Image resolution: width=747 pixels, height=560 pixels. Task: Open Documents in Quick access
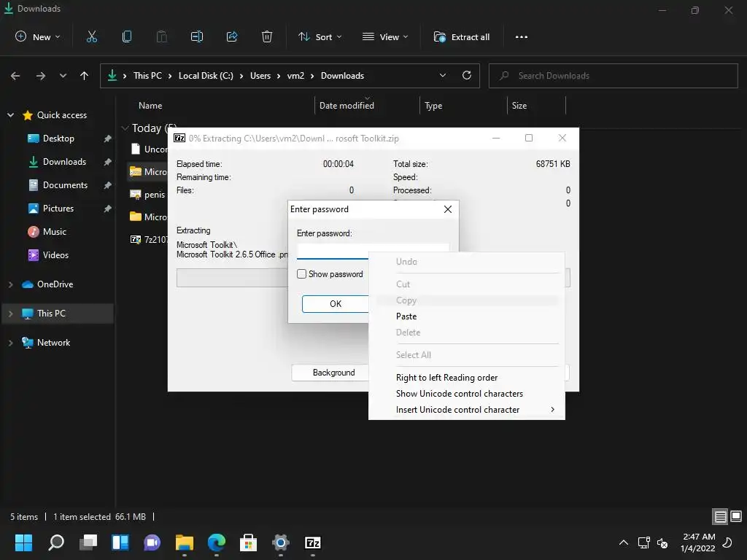pyautogui.click(x=65, y=185)
